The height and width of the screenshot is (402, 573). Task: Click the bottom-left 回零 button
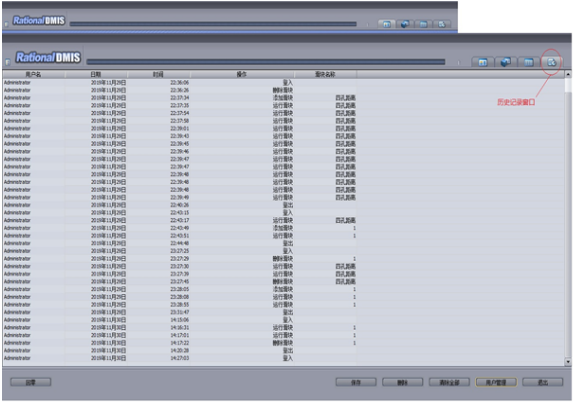point(31,382)
